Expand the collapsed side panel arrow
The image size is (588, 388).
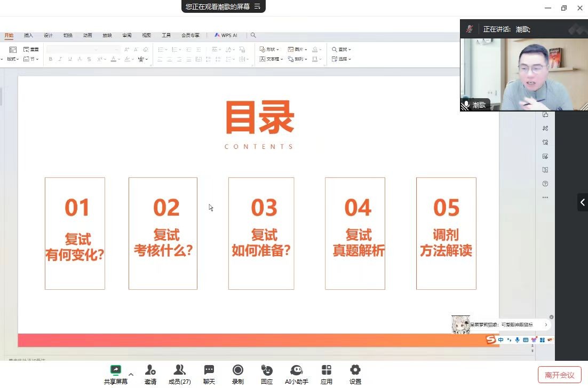(582, 202)
